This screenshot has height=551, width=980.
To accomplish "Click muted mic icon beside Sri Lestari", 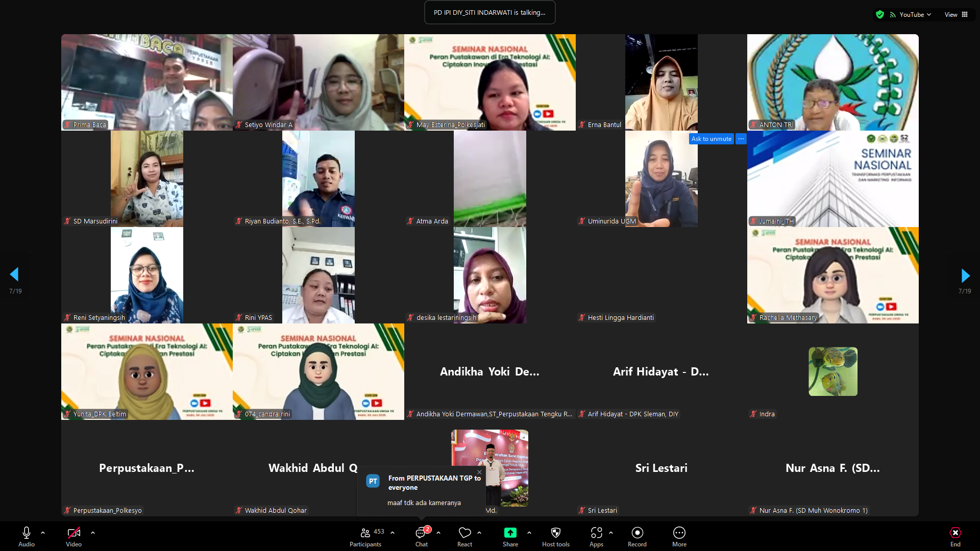I will coord(582,510).
